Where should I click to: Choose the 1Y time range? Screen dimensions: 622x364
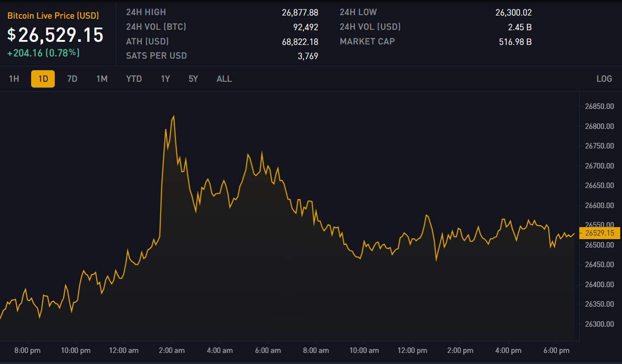coord(166,79)
